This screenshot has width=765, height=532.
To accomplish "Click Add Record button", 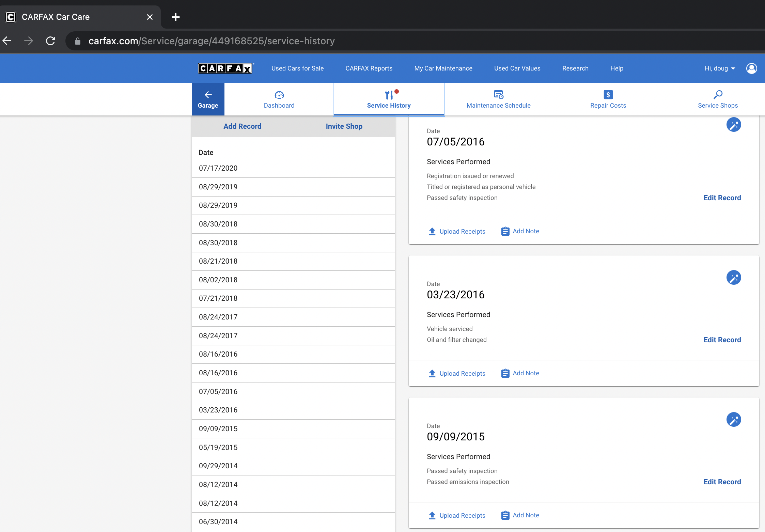I will 242,126.
